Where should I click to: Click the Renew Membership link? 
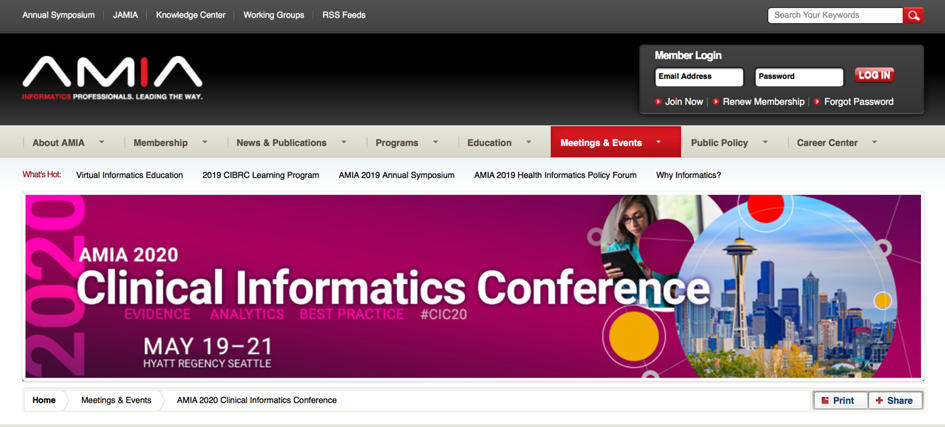[x=764, y=102]
